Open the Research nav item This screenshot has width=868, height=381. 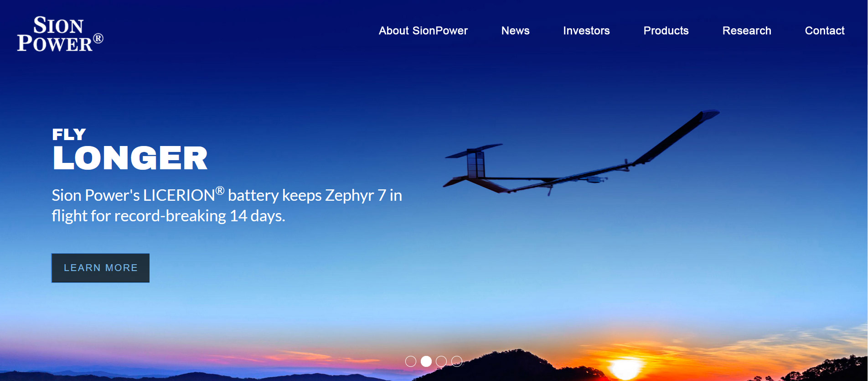tap(747, 31)
